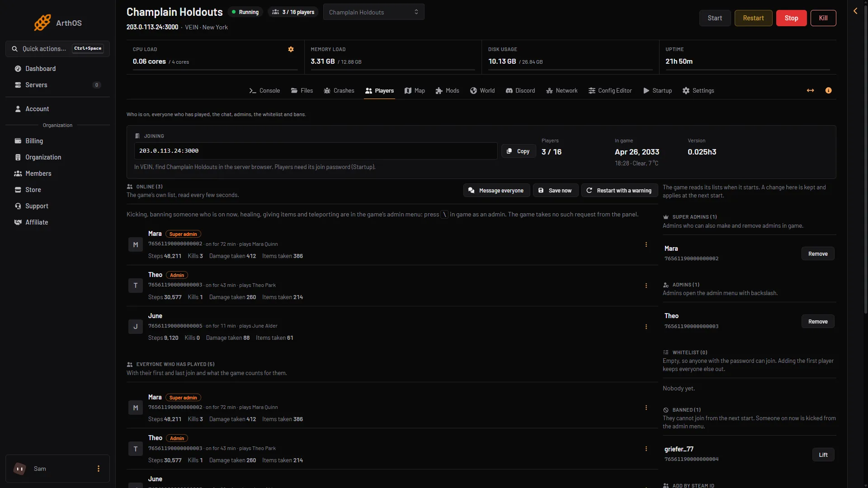Open options menu for Theo online row
The image size is (868, 488).
click(646, 286)
